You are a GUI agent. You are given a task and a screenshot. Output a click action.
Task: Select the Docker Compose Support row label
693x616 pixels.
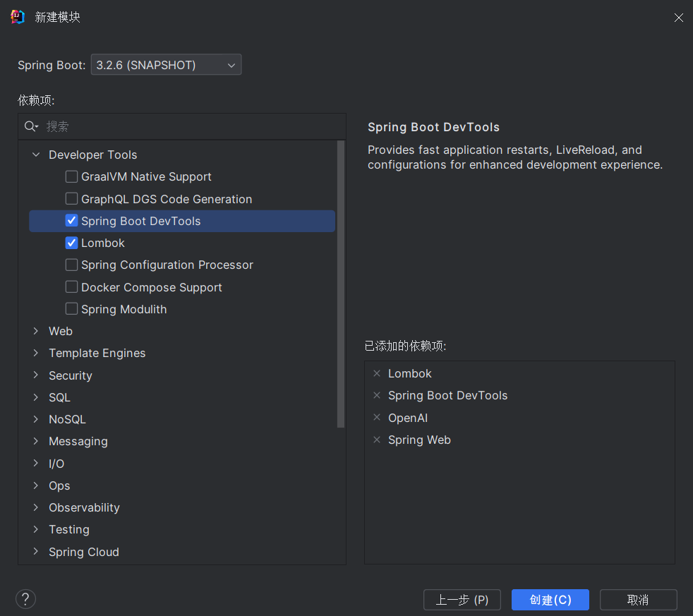152,287
